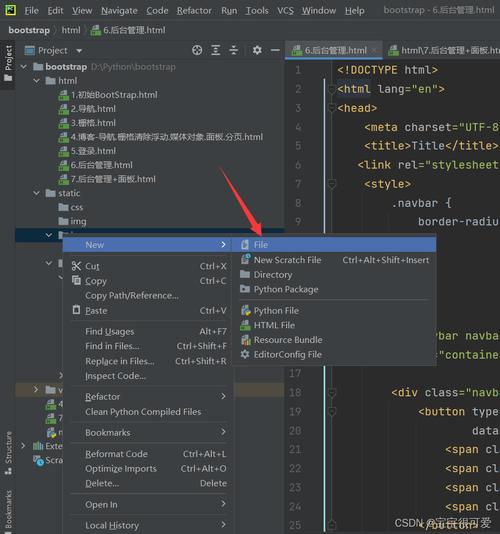Click Copy Path/Reference in context menu
Screen dimensions: 500x534
pos(131,296)
